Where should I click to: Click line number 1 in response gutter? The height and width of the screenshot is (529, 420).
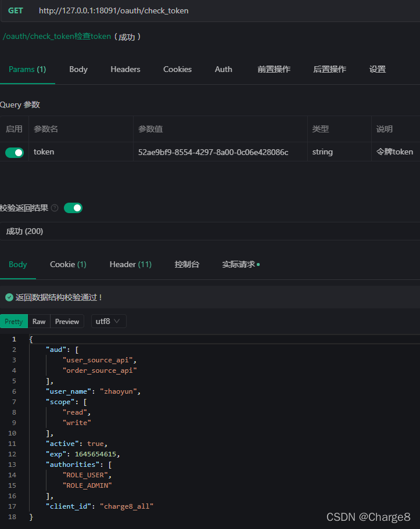click(x=14, y=339)
